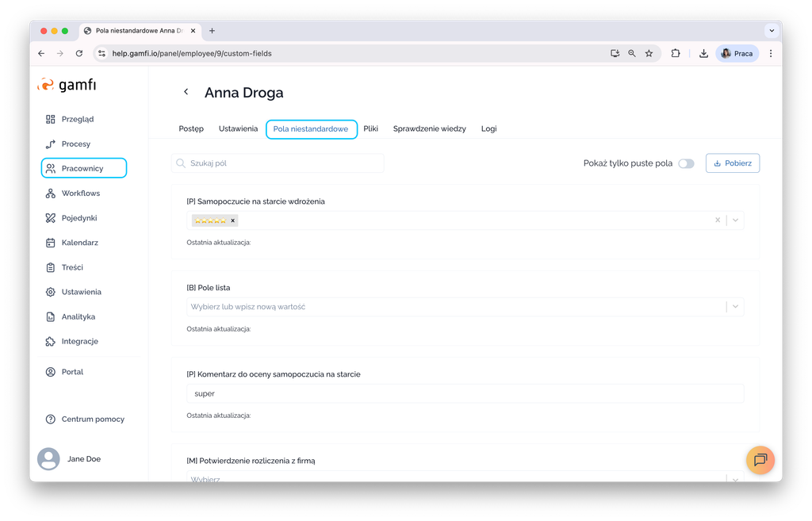Click the Procesy icon in sidebar
Screen dimensions: 812x521
point(51,144)
